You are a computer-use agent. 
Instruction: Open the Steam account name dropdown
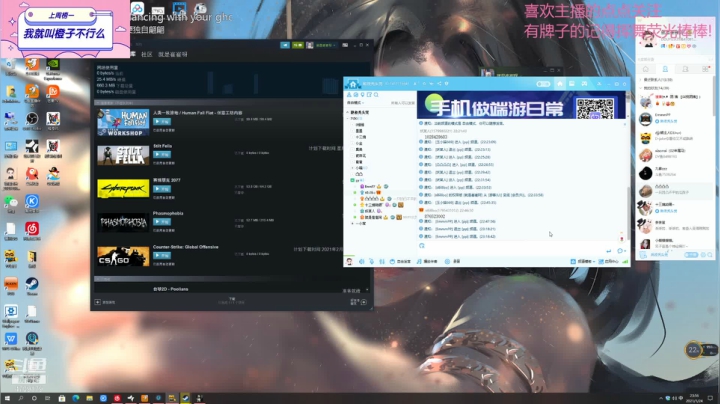(326, 45)
